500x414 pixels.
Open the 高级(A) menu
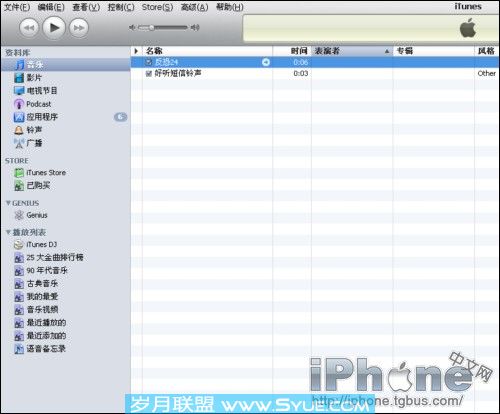194,7
